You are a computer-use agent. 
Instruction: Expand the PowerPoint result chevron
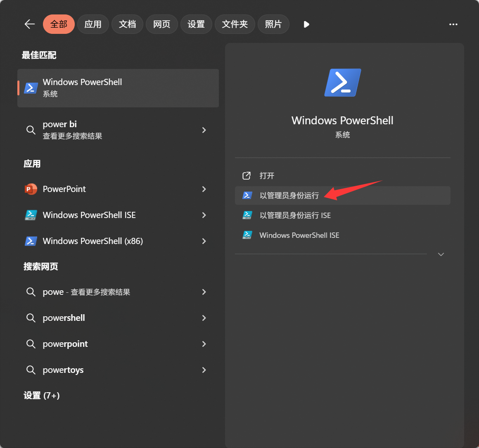(204, 189)
